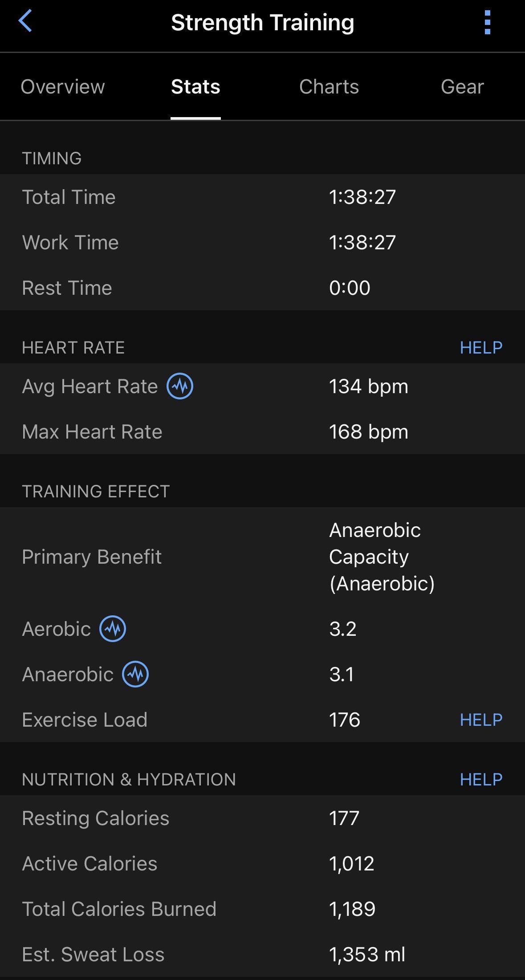Select the Total Time value 1:38:27

362,197
